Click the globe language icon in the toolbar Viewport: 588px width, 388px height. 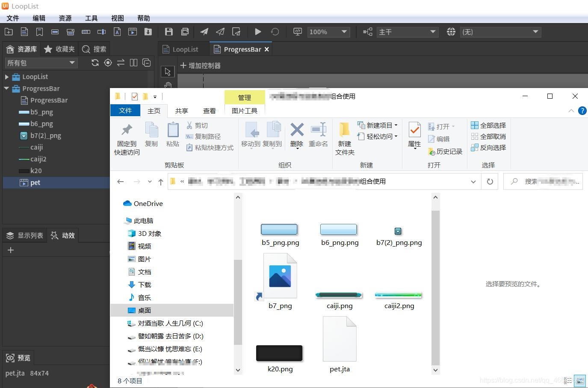[451, 32]
